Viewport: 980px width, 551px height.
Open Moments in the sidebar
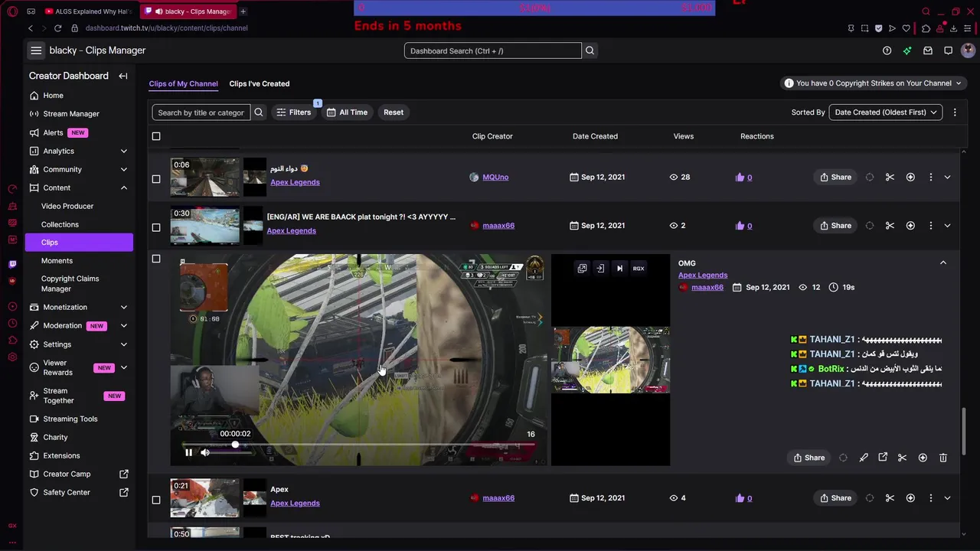(x=57, y=261)
